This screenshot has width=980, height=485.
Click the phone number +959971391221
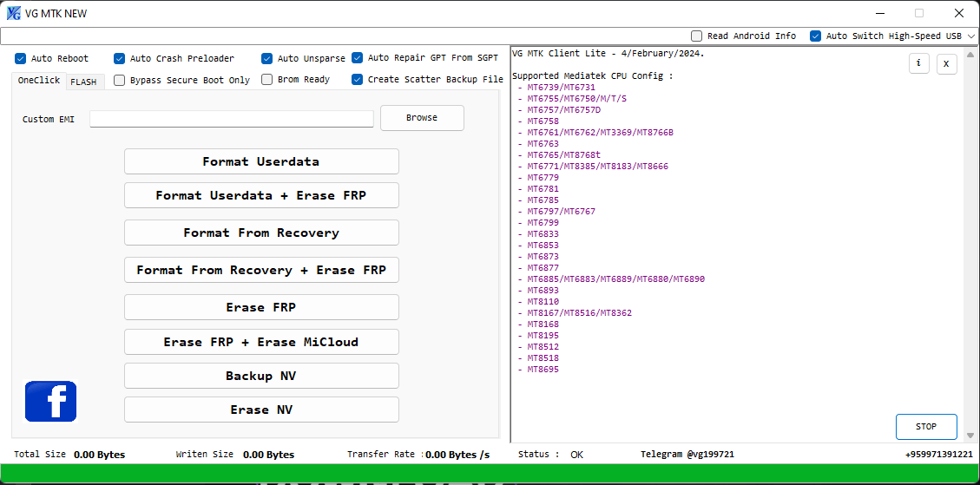938,455
